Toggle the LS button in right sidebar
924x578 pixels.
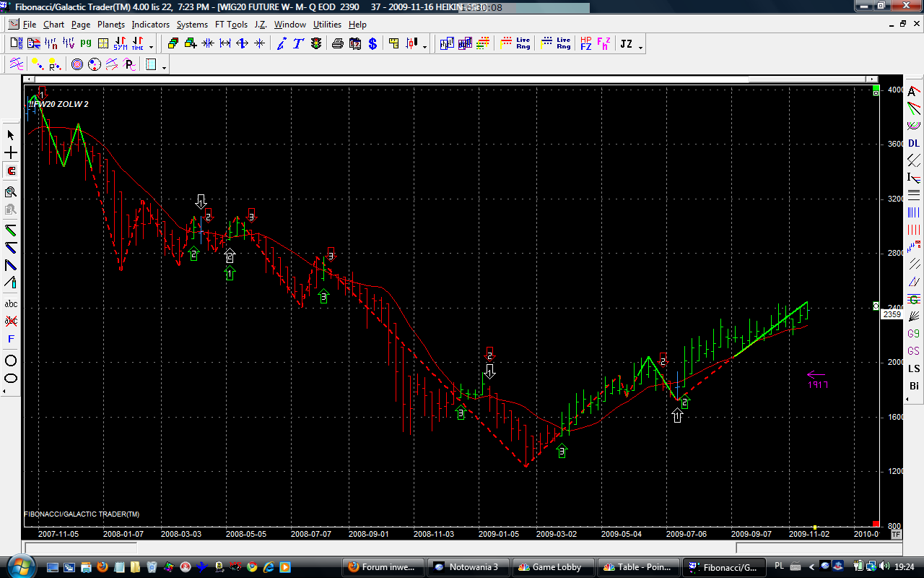(x=914, y=368)
